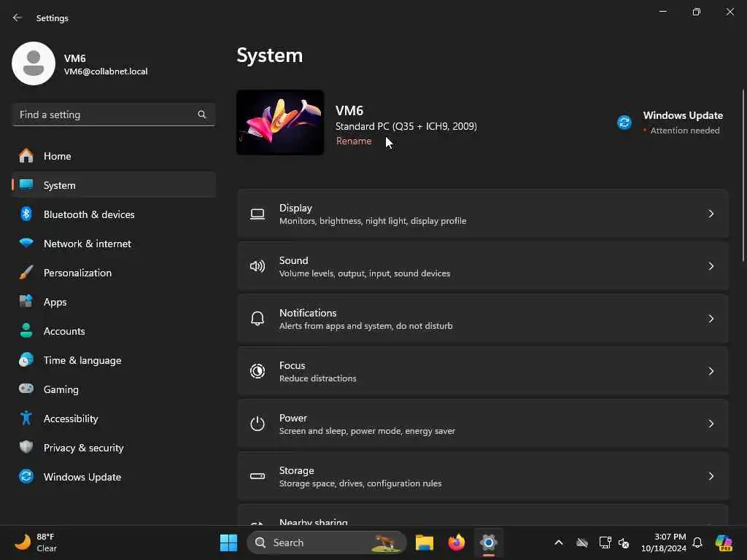747x560 pixels.
Task: Click the Time & language globe icon
Action: click(26, 359)
